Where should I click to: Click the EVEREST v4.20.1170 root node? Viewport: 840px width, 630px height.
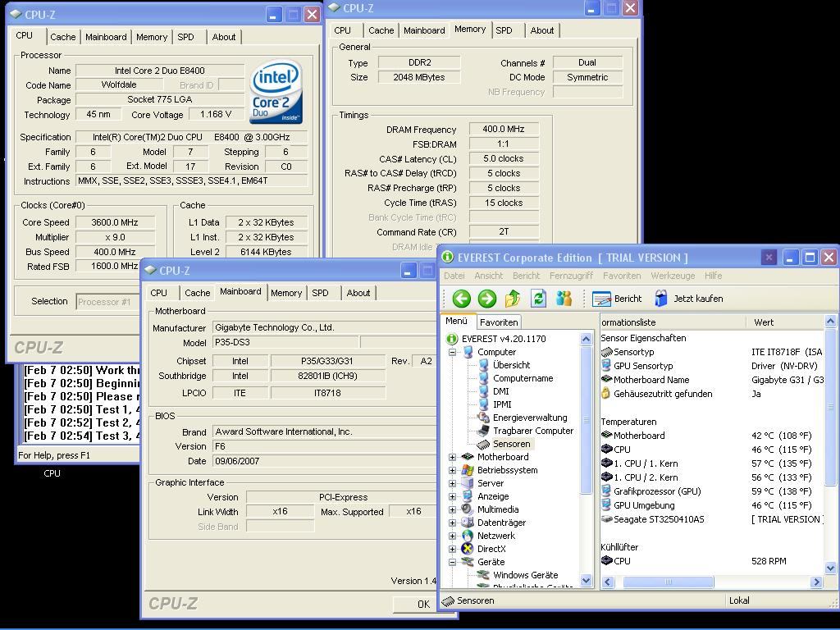504,339
